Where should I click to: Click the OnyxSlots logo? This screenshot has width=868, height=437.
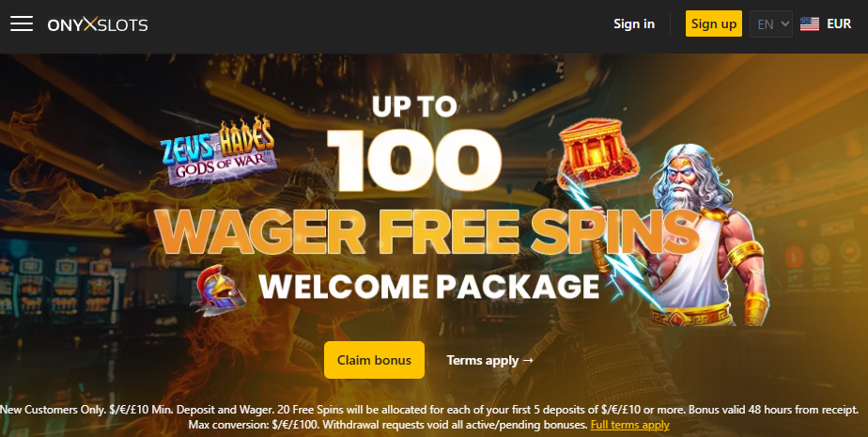pos(98,24)
